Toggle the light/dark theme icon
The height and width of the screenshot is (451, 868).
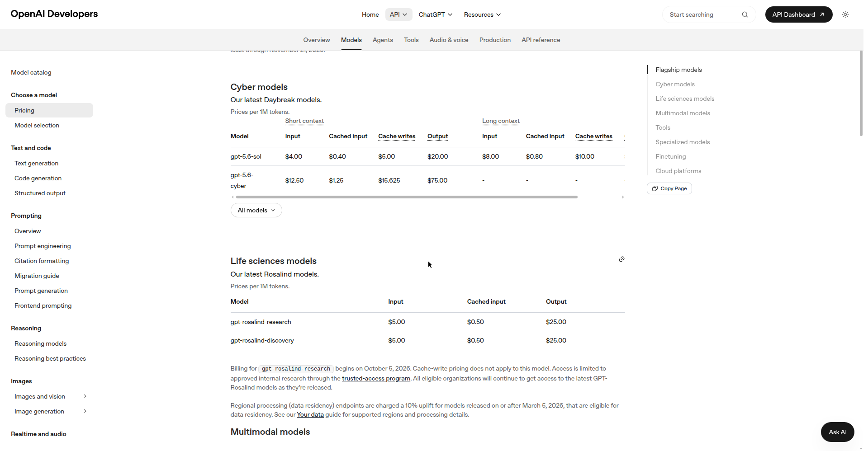[x=845, y=14]
